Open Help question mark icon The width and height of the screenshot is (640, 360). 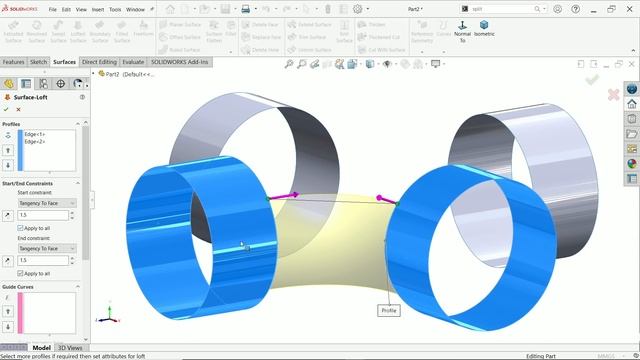pos(576,9)
